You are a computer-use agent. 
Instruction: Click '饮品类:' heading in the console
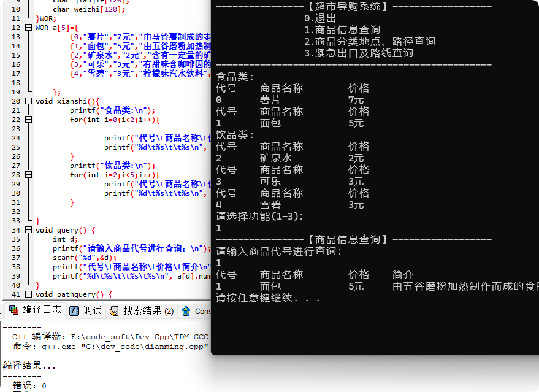tap(235, 135)
